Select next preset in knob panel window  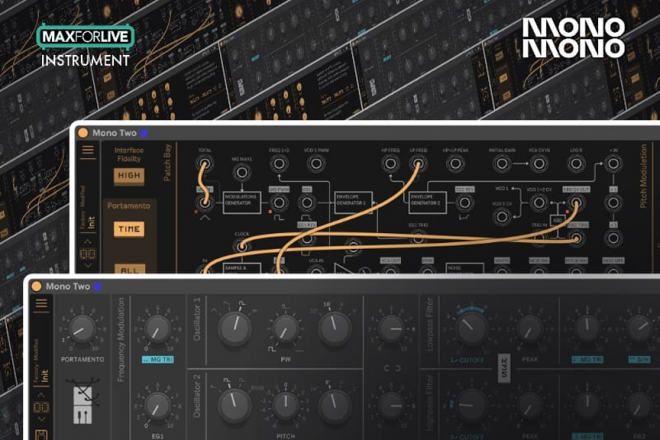tap(41, 419)
